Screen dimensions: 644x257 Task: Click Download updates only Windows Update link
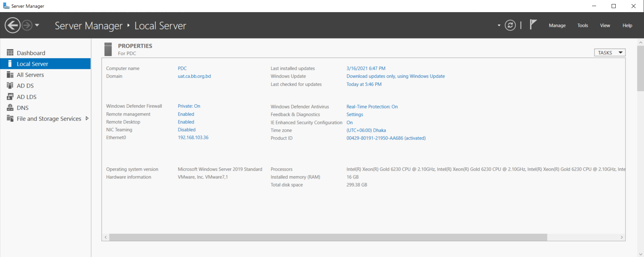click(396, 76)
